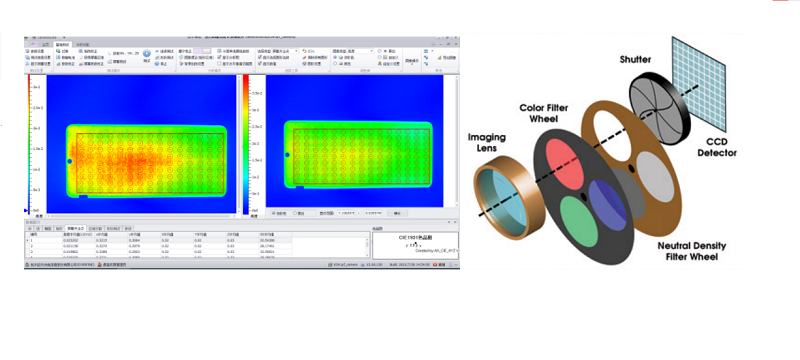Viewport: 800px width, 360px height.
Task: Switch to the first tab in the bottom data panel
Action: pyautogui.click(x=30, y=228)
